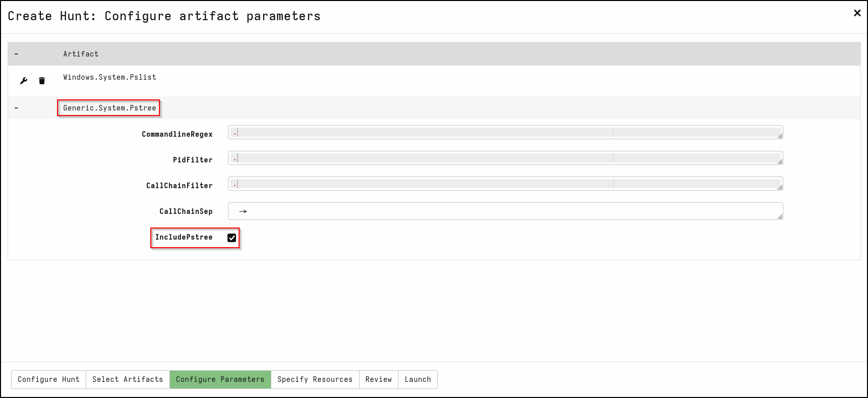Grab the CallChainSep field's corner handle
Screen dimensions: 868x398
point(780,216)
